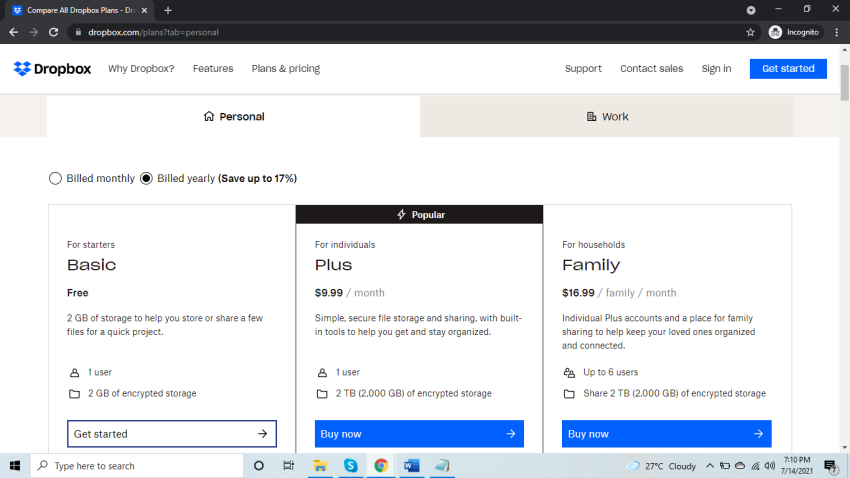Click the Dropbox logo in header
Screen dimensions: 850x478
52,69
